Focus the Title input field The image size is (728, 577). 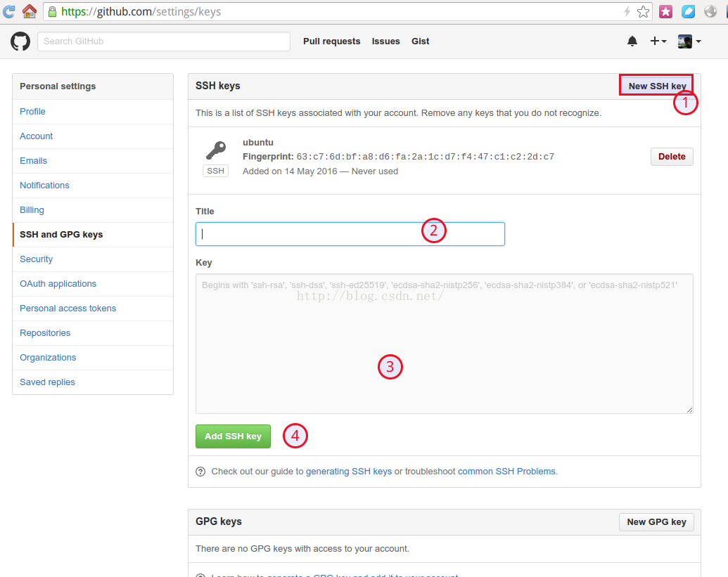(350, 234)
